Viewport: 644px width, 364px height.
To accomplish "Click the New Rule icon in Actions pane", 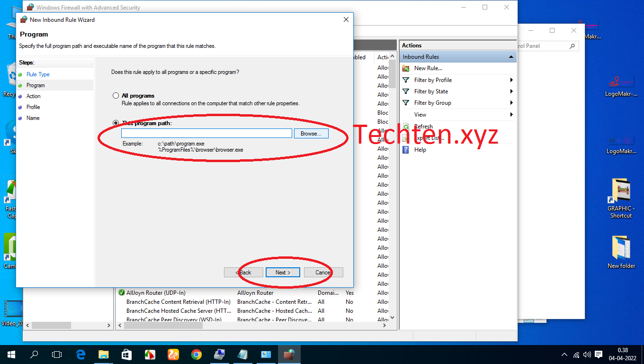I will (406, 68).
